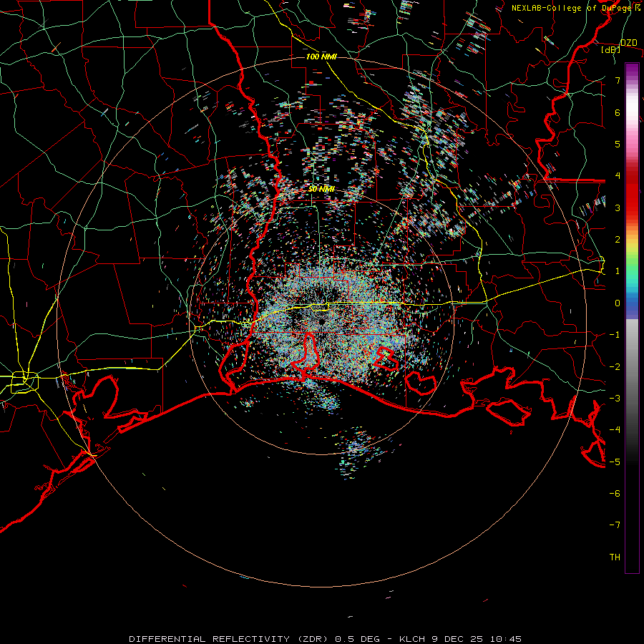Click the DZD product label above scale
The width and height of the screenshot is (644, 644).
629,43
